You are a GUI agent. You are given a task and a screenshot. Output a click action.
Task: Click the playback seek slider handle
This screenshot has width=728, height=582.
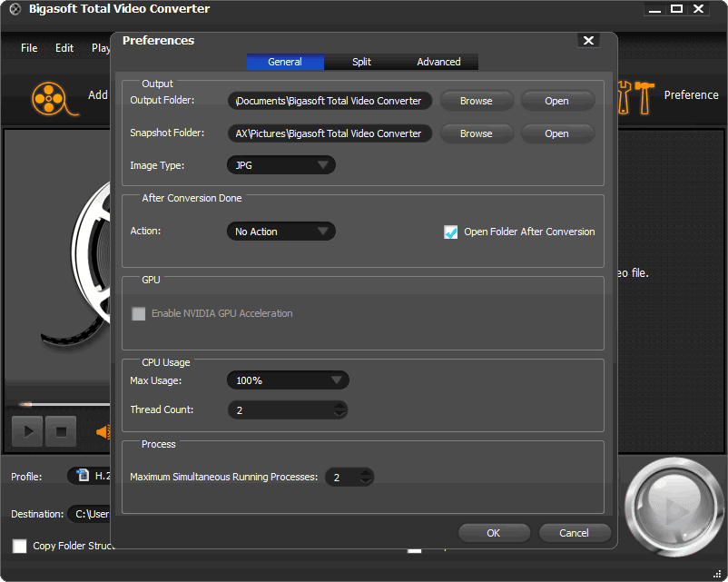(x=26, y=404)
